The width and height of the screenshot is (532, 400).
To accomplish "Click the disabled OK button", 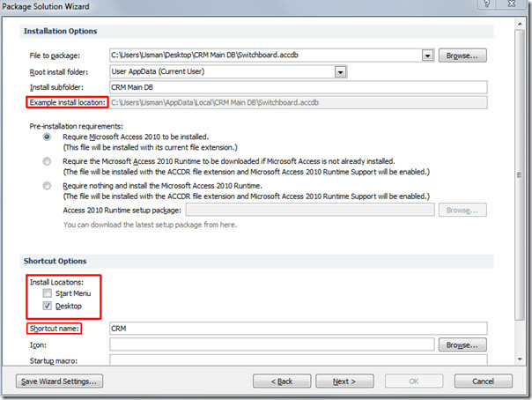I will point(414,381).
